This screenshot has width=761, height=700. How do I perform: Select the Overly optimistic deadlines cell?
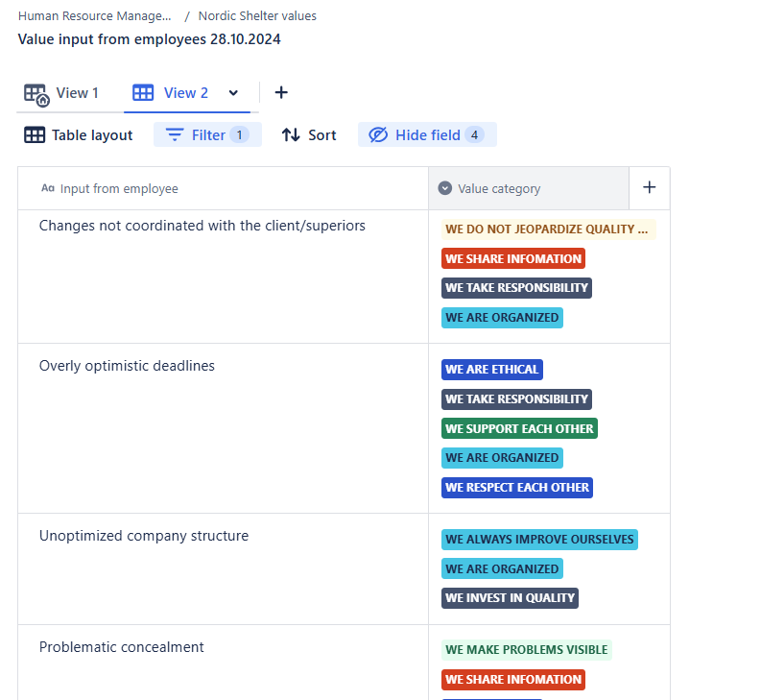224,428
